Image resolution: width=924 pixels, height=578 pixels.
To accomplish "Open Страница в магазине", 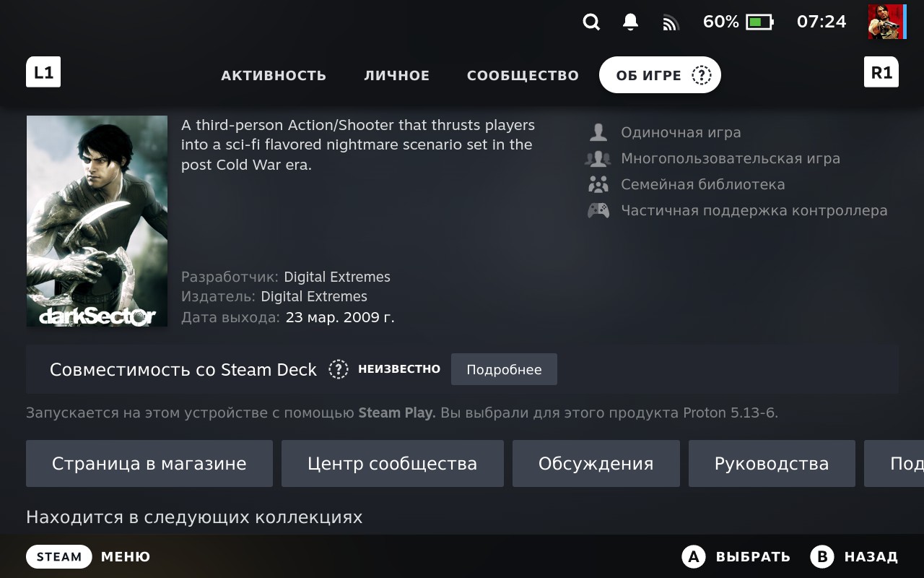I will coord(149,463).
